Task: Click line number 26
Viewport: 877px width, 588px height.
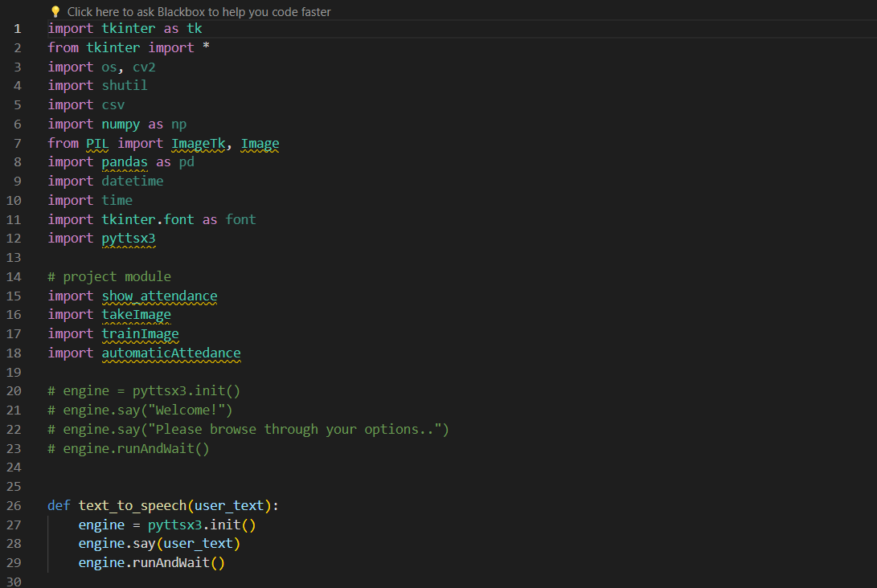Action: [x=17, y=505]
